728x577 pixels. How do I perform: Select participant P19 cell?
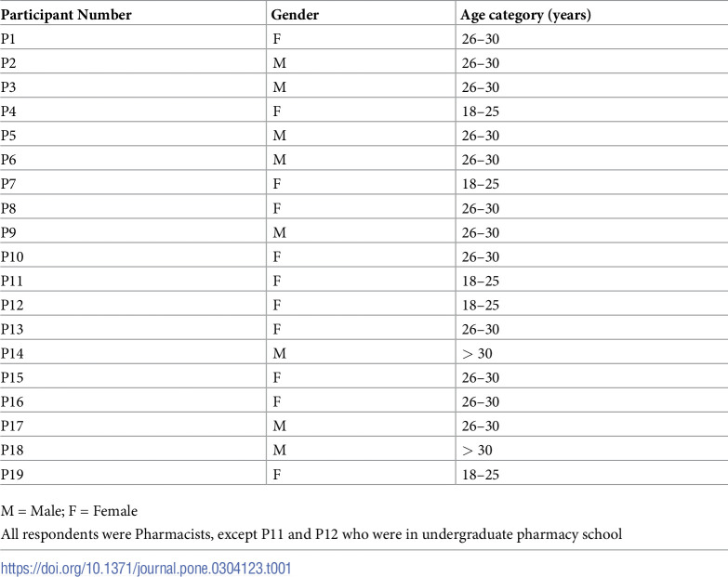(x=12, y=475)
